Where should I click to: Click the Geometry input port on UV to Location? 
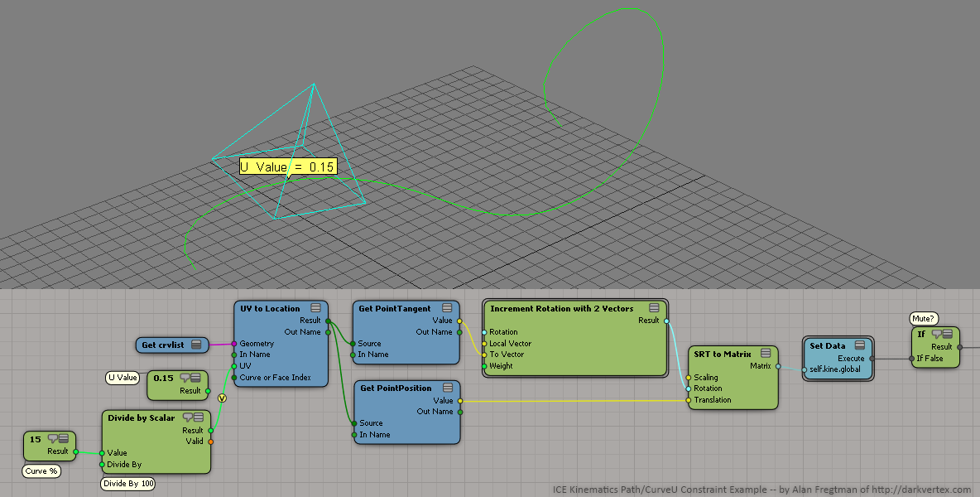coord(233,344)
